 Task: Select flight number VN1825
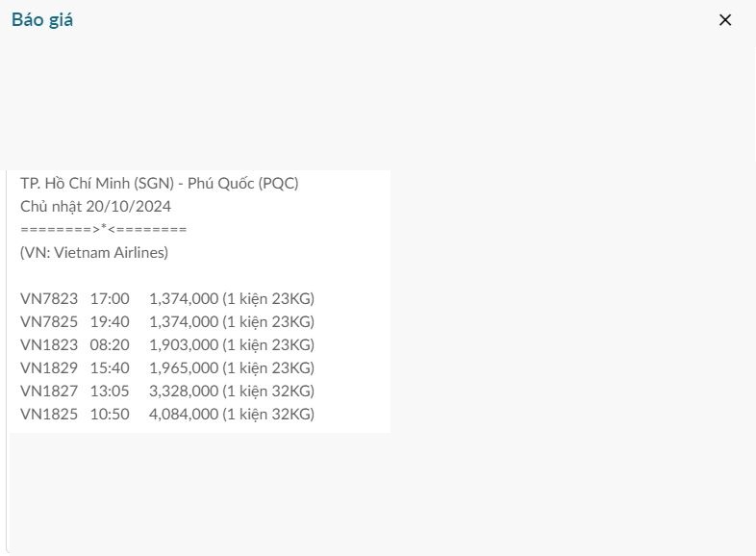[x=49, y=414]
